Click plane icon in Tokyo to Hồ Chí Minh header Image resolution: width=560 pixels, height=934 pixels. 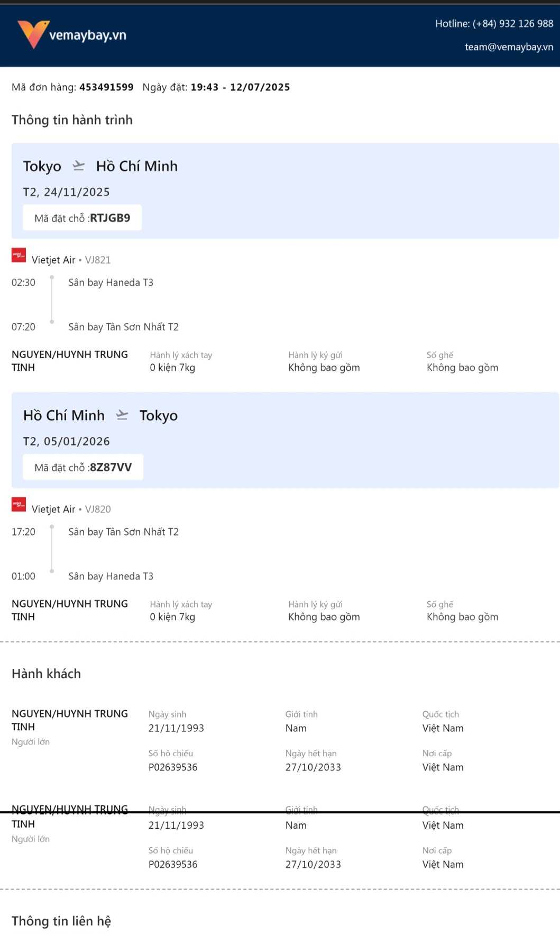tap(79, 166)
